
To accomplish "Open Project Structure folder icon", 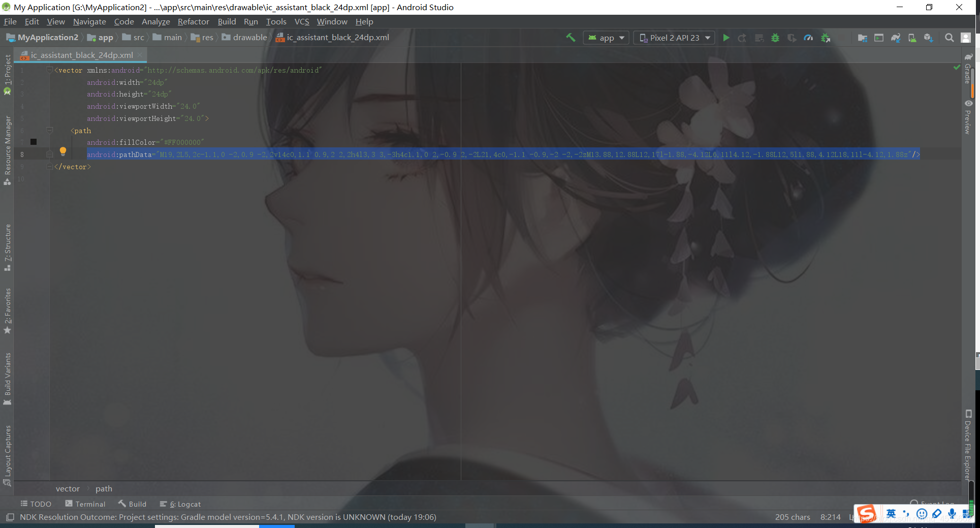I will click(862, 38).
